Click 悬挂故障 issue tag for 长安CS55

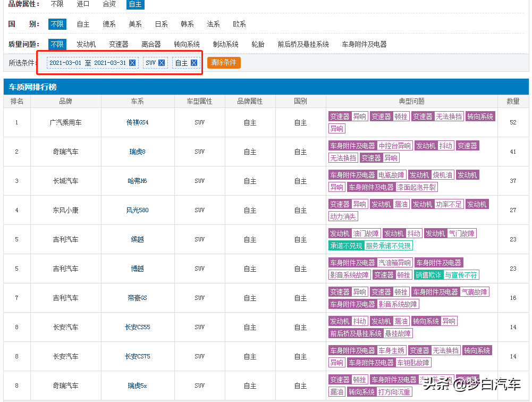398,333
